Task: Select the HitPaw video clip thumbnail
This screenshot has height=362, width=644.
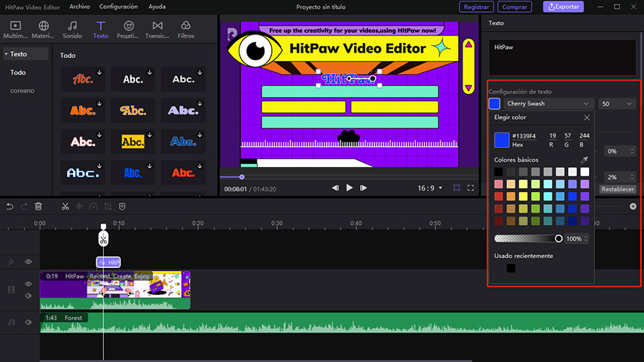Action: pos(115,290)
